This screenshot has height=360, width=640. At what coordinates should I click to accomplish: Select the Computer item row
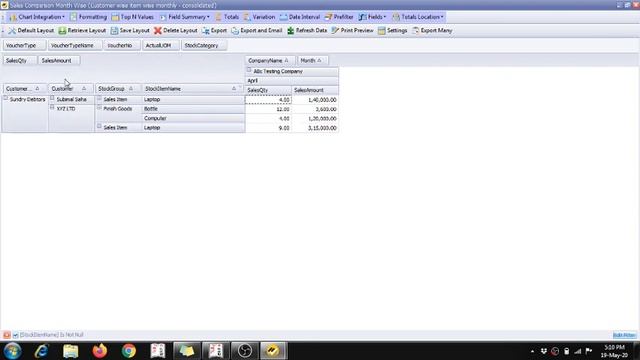pyautogui.click(x=193, y=118)
